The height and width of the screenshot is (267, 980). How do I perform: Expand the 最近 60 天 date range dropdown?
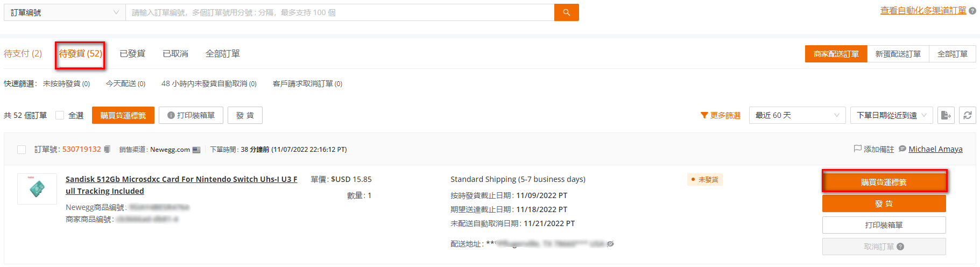(x=797, y=115)
